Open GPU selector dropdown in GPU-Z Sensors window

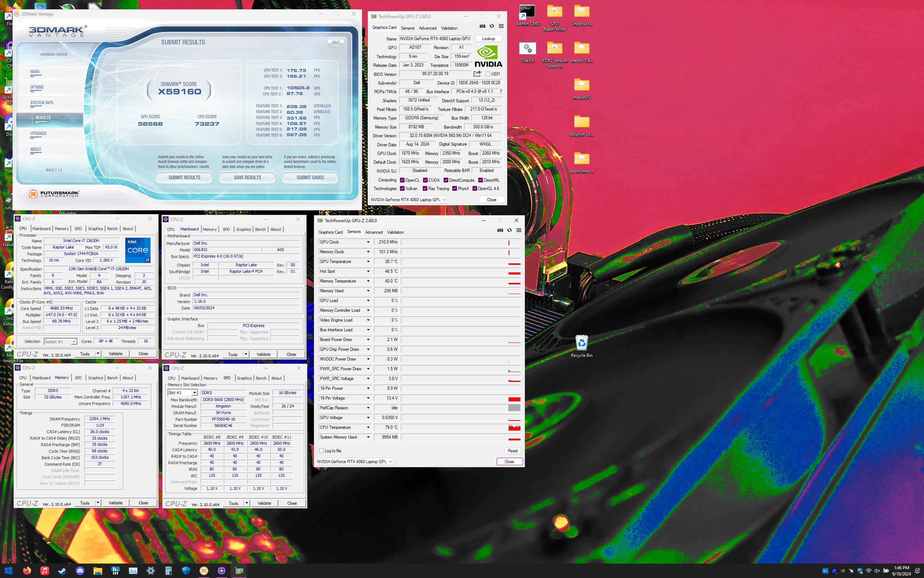pos(355,461)
